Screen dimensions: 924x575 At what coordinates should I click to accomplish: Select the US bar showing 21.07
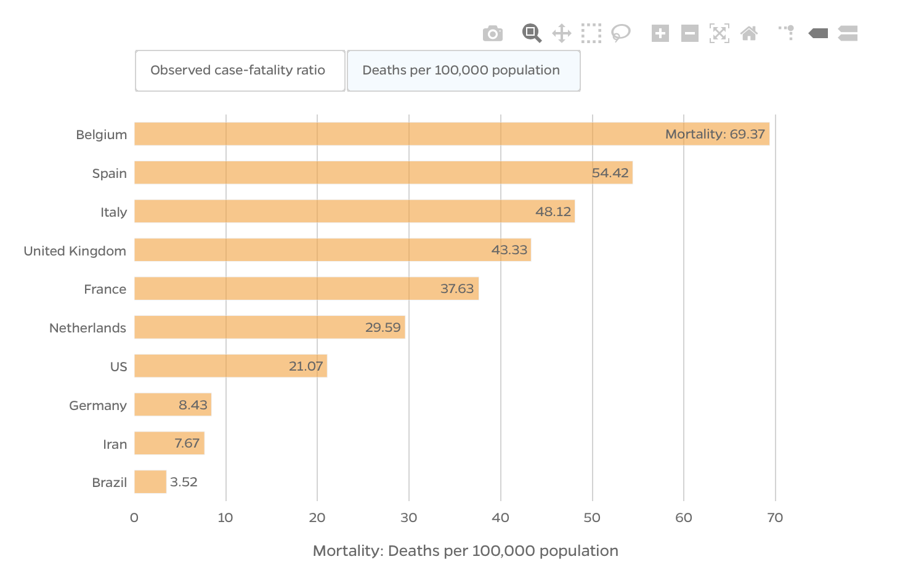230,366
